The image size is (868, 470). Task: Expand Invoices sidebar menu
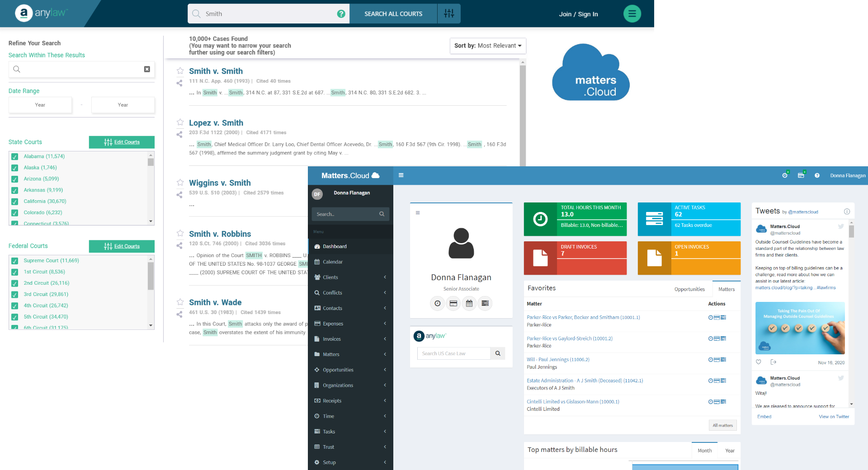coord(350,339)
